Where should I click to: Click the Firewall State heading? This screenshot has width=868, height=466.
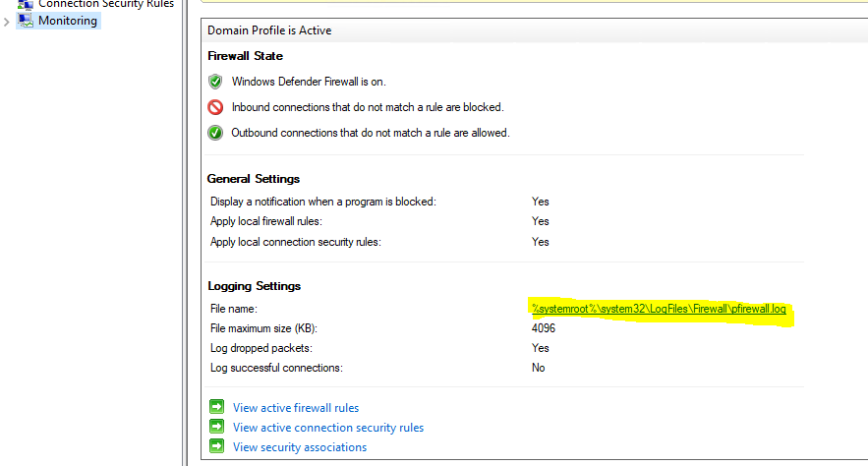point(245,56)
